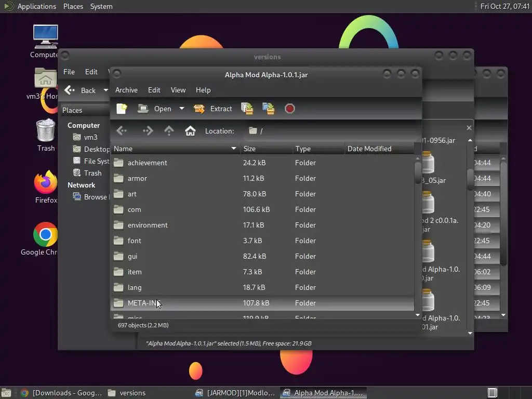Open Back history dropdown in versions window

coord(106,90)
